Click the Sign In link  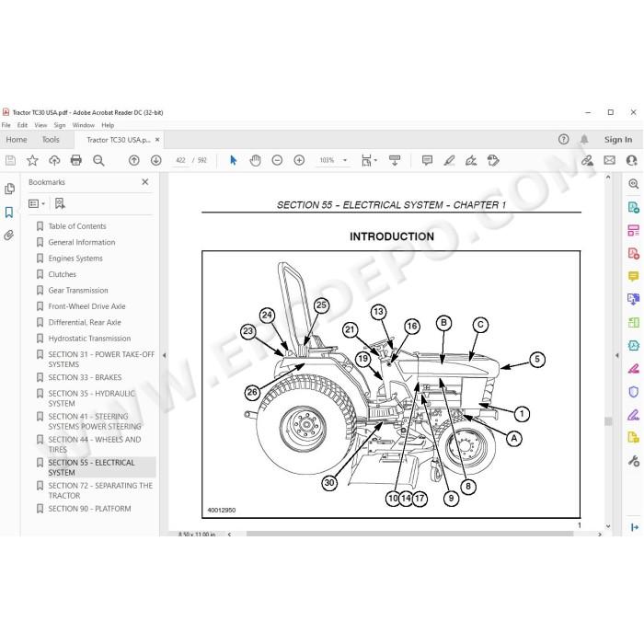coord(618,140)
